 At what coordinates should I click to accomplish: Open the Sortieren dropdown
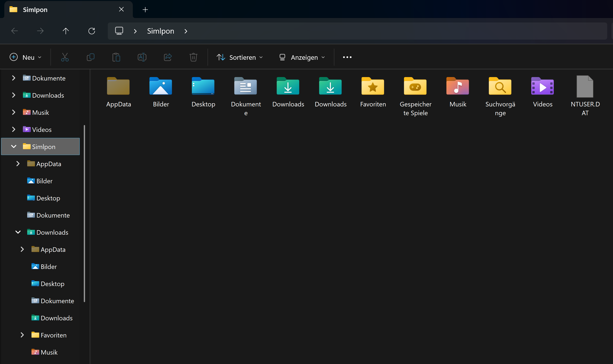coord(240,57)
